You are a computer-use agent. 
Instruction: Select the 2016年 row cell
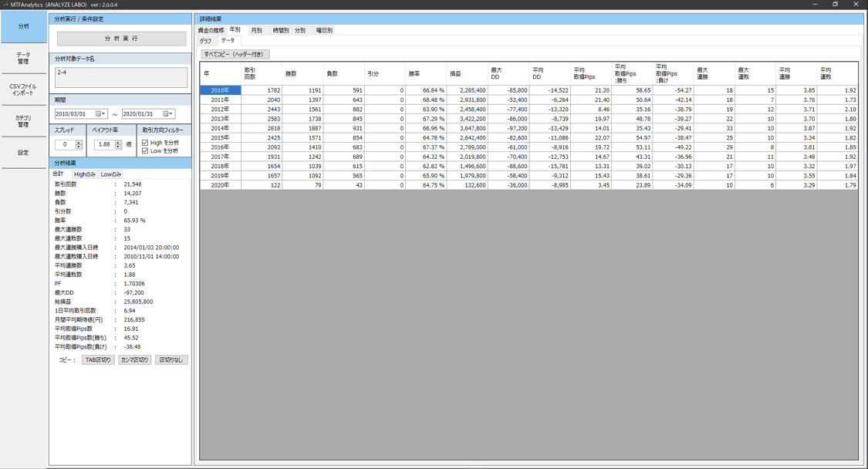click(221, 147)
